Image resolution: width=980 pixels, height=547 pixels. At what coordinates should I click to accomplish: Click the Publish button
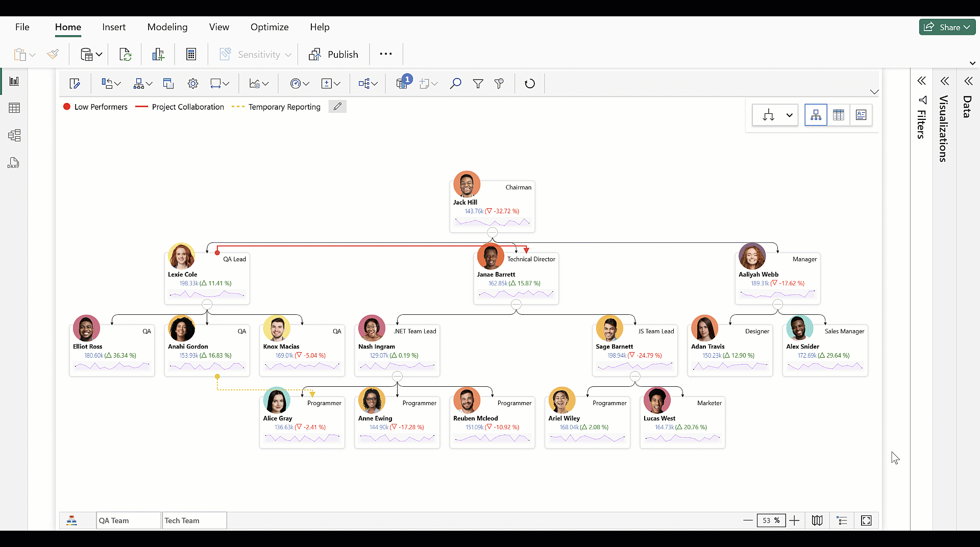pyautogui.click(x=334, y=55)
